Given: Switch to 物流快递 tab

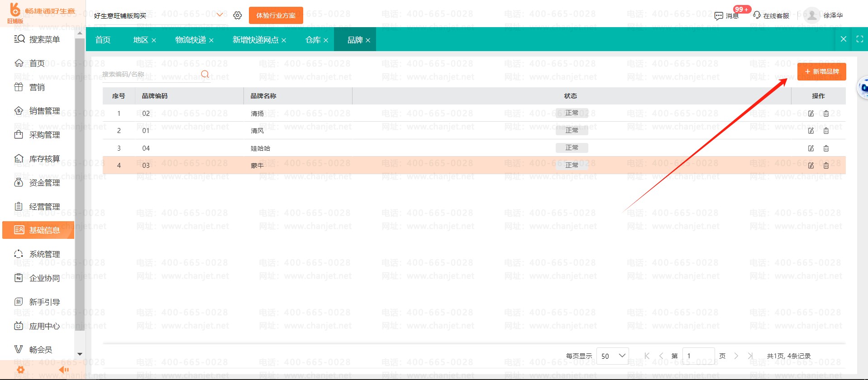Looking at the screenshot, I should (191, 40).
